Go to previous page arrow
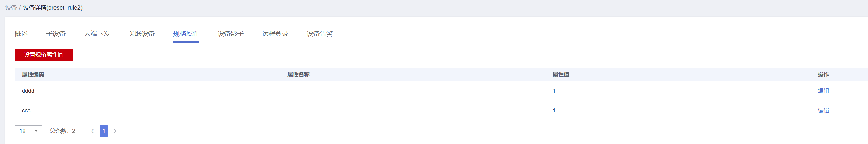The height and width of the screenshot is (144, 868). 92,131
